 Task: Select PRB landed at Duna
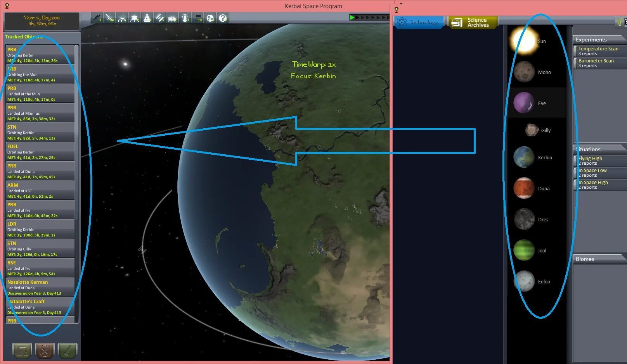pyautogui.click(x=40, y=171)
